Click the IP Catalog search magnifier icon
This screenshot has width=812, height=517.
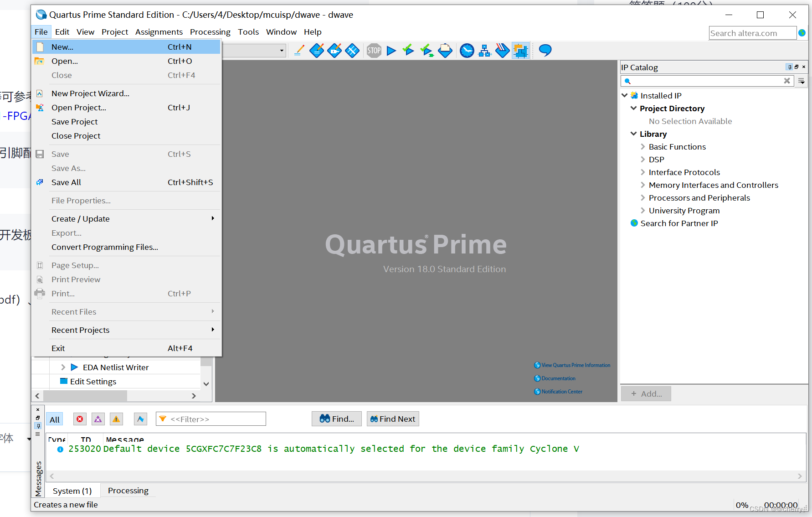coord(627,81)
